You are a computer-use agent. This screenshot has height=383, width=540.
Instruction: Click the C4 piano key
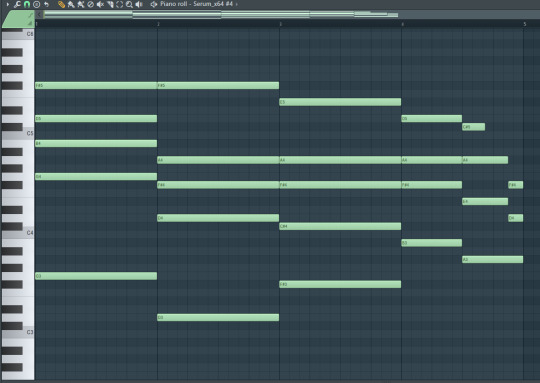point(18,234)
